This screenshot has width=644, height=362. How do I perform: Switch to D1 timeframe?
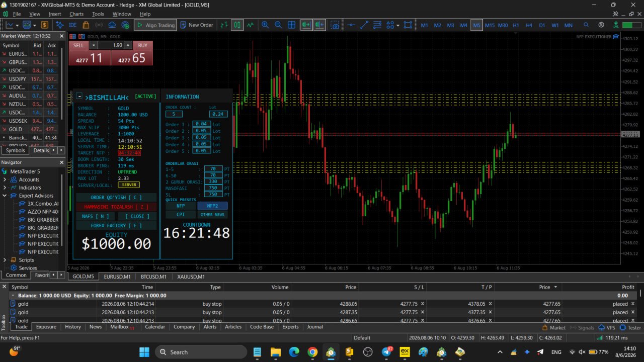click(542, 25)
